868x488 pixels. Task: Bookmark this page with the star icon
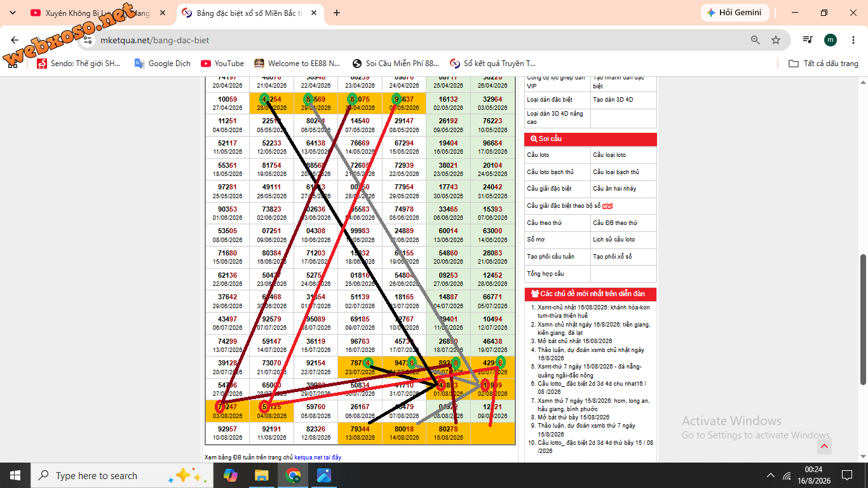tap(776, 40)
